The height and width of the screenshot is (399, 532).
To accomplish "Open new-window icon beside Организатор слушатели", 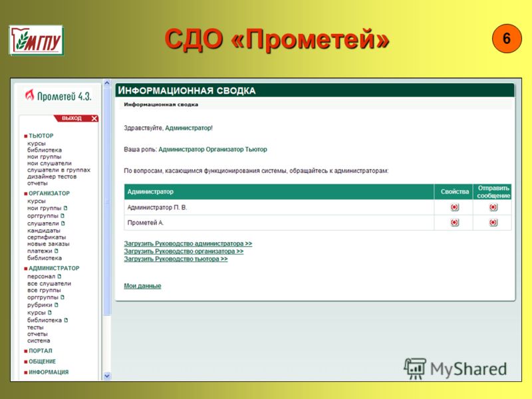I will point(63,223).
